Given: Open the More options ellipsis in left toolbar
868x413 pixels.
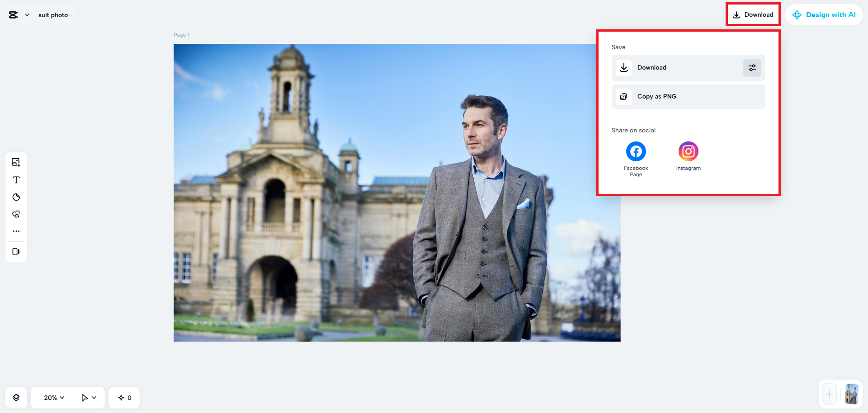Looking at the screenshot, I should click(x=16, y=231).
